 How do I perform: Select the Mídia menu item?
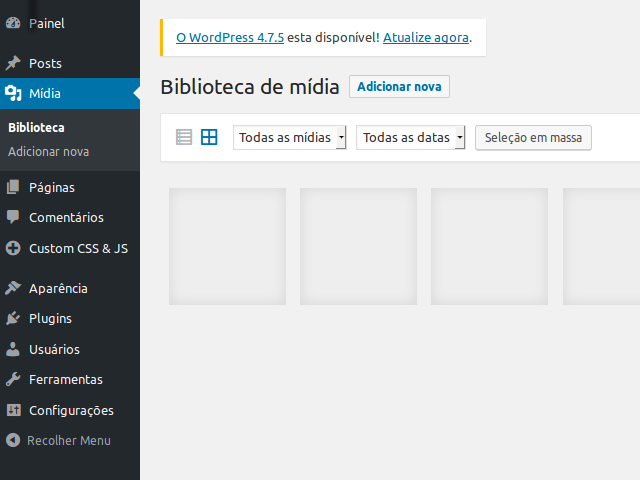point(70,93)
